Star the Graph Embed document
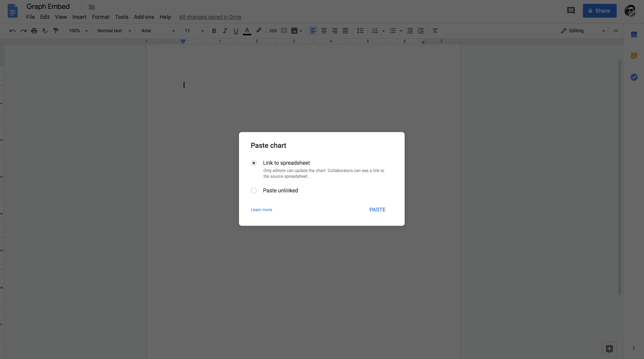The width and height of the screenshot is (644, 359). pos(81,7)
